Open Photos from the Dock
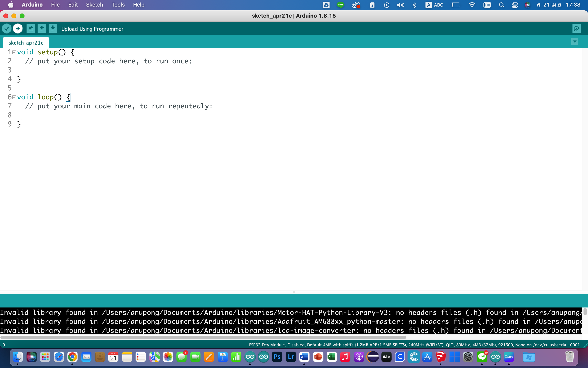The width and height of the screenshot is (588, 368). [x=168, y=357]
